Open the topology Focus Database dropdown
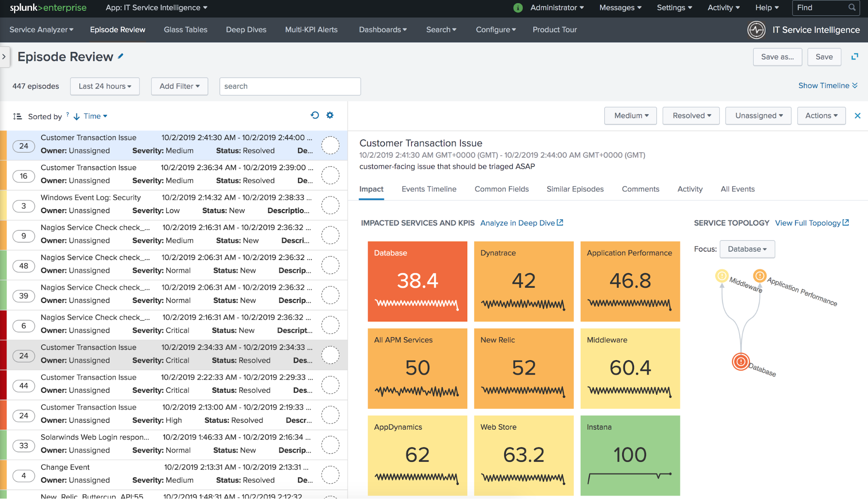868x499 pixels. [747, 249]
